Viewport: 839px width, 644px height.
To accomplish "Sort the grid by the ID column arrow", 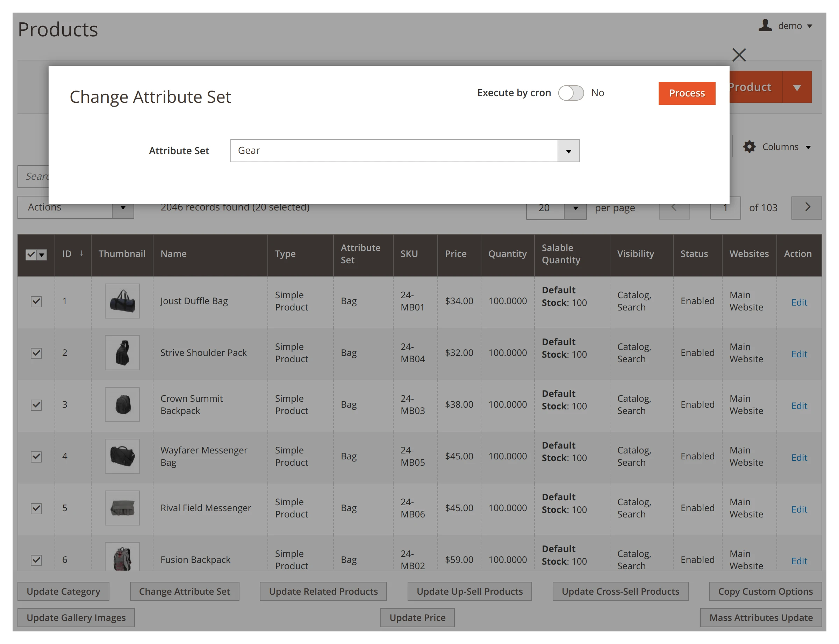I will (x=82, y=253).
